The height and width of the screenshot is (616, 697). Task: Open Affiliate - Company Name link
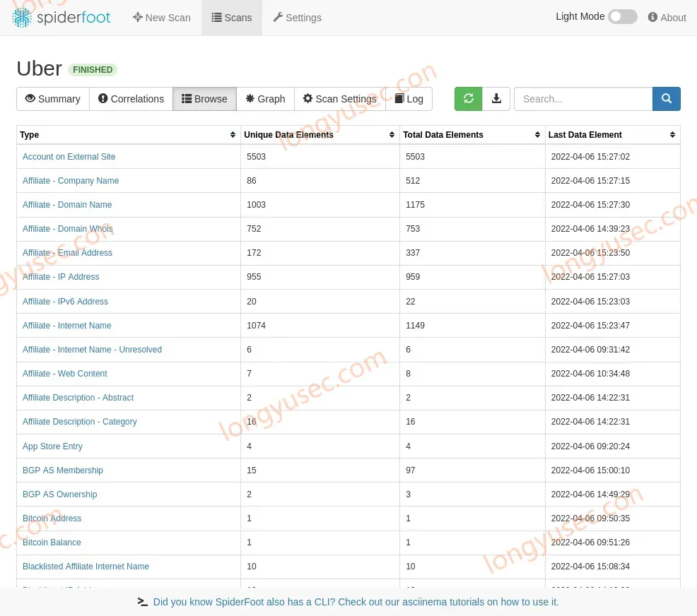click(71, 181)
